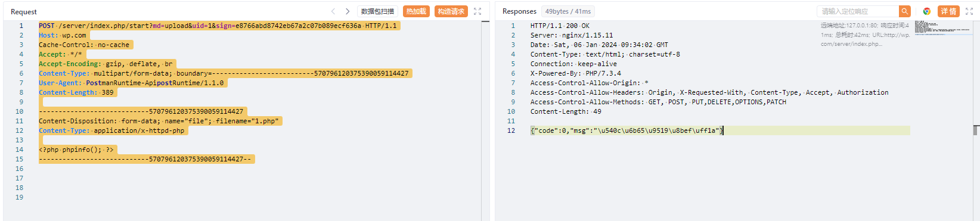Click the Cache-Control: no-cache line

84,45
